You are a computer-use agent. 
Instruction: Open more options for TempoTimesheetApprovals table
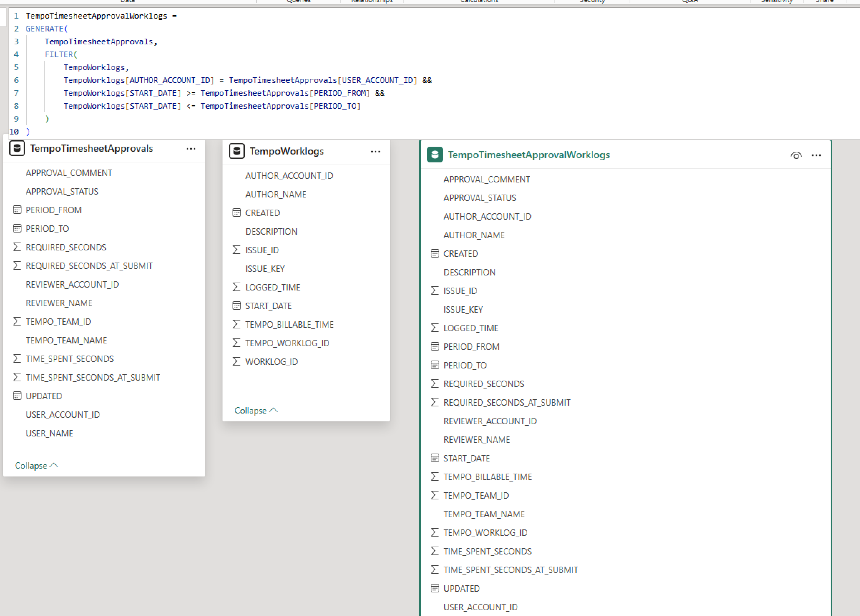(x=191, y=149)
